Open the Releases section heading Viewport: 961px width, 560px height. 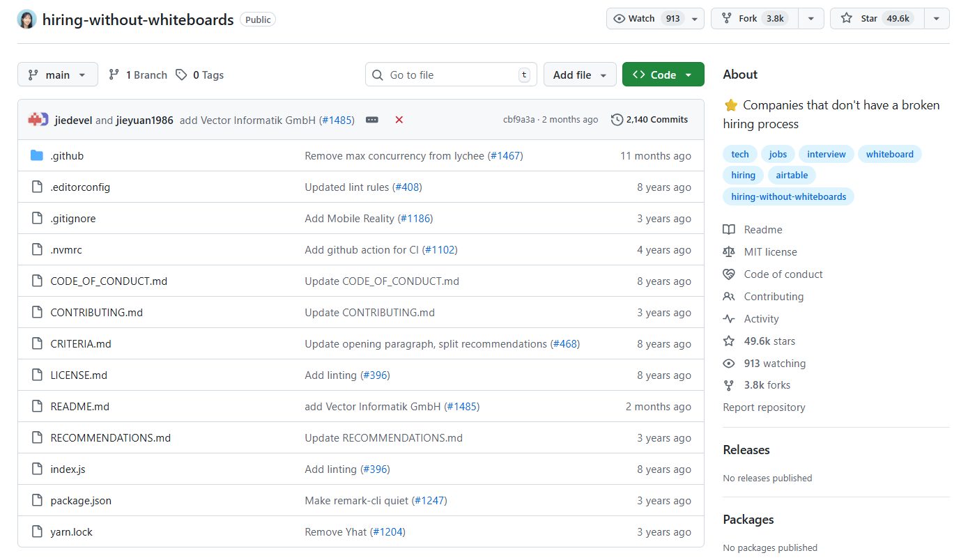746,449
